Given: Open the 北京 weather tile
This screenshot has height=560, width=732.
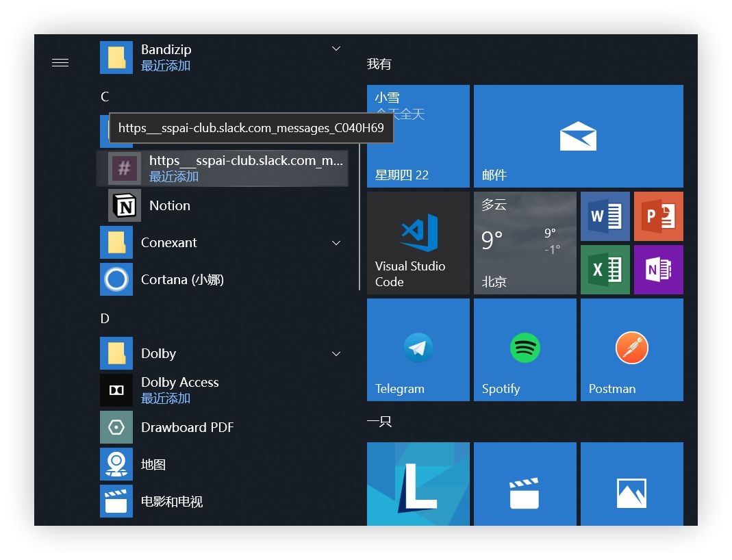Looking at the screenshot, I should pos(525,243).
